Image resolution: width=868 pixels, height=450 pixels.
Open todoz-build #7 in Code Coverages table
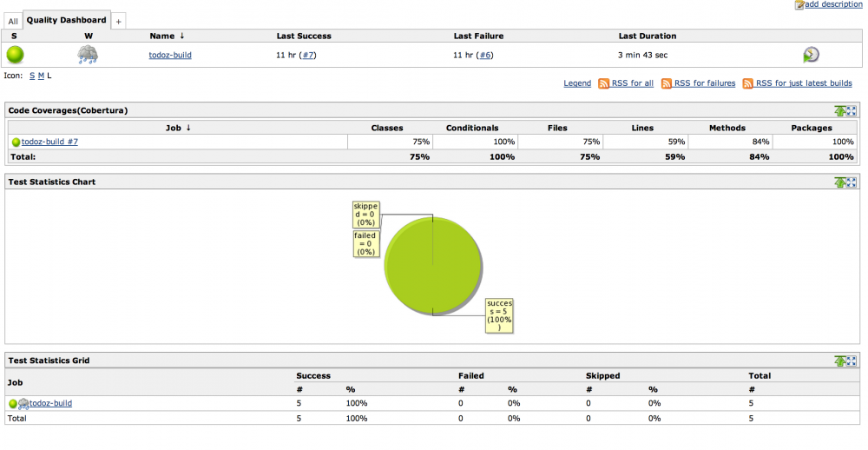tap(49, 142)
